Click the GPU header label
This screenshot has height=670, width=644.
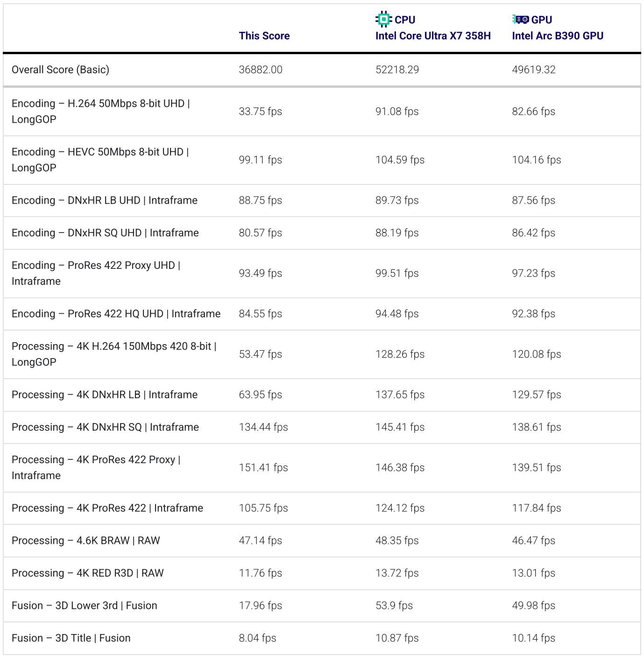[x=542, y=20]
